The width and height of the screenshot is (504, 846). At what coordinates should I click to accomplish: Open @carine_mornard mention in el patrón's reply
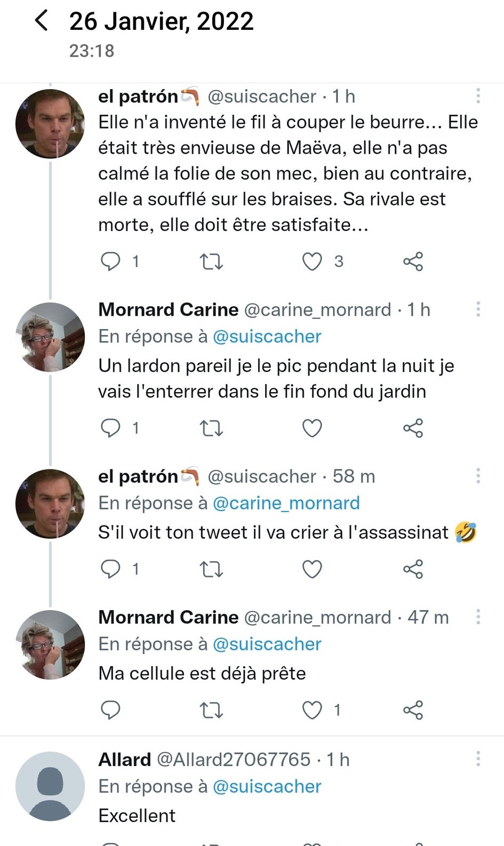click(x=286, y=503)
